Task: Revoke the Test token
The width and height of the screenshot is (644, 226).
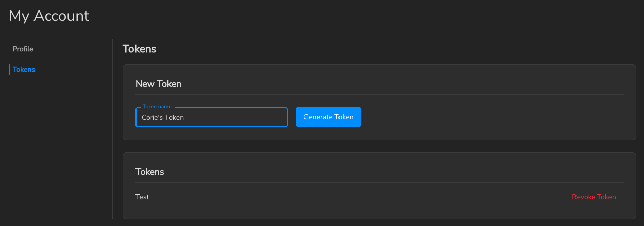Action: point(594,197)
